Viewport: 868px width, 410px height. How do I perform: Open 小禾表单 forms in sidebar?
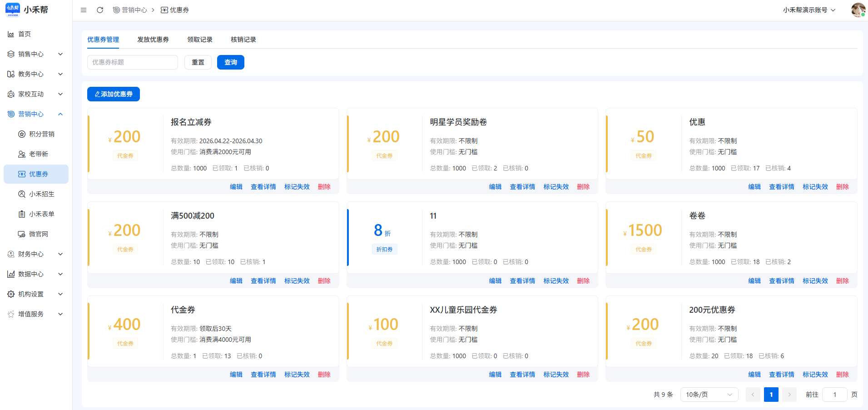pyautogui.click(x=41, y=214)
